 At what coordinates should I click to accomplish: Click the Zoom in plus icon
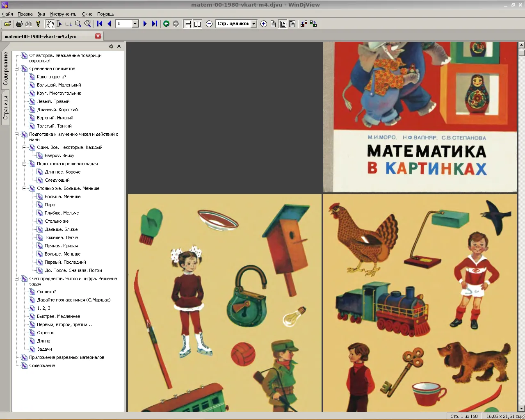[264, 24]
